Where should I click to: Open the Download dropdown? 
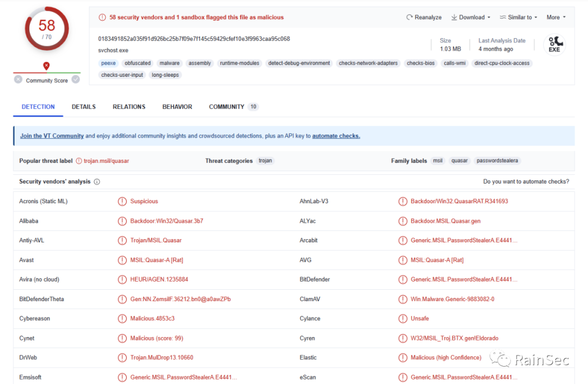470,17
